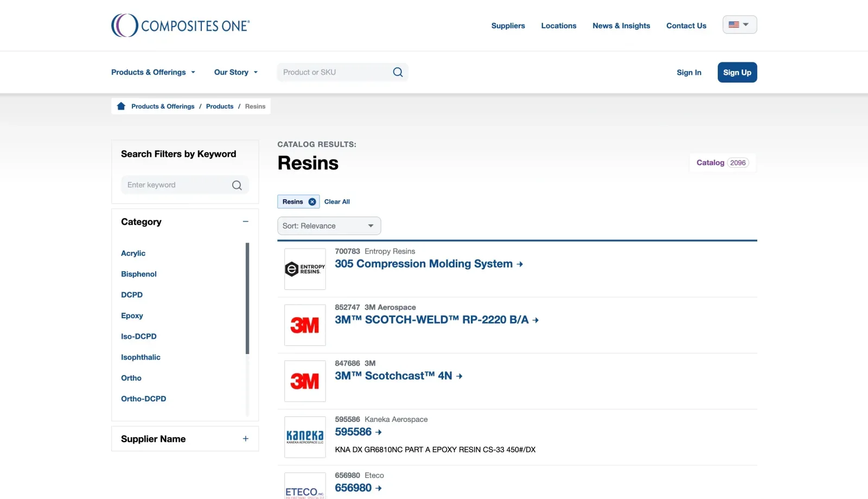Open Contact Us in the top navigation
This screenshot has width=868, height=499.
click(x=686, y=26)
